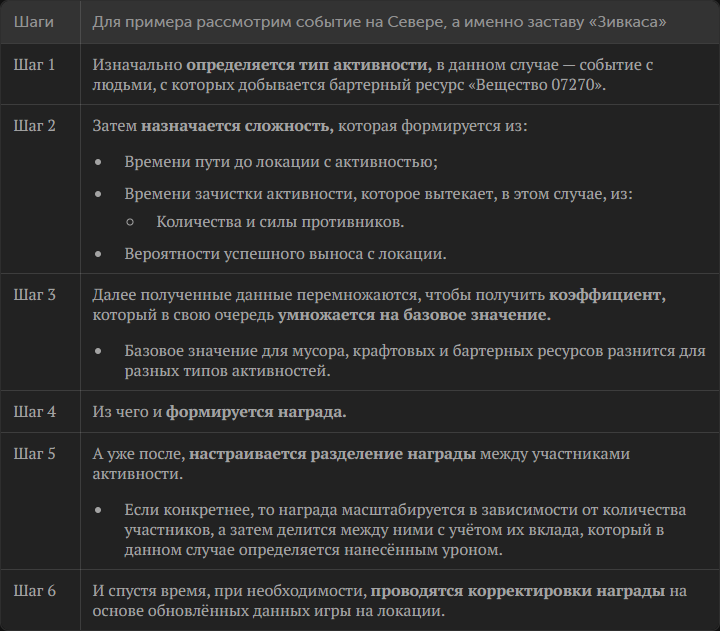Image resolution: width=720 pixels, height=631 pixels.
Task: Click the text 'основе обновлённых данных игры на локации'
Action: coord(269,611)
